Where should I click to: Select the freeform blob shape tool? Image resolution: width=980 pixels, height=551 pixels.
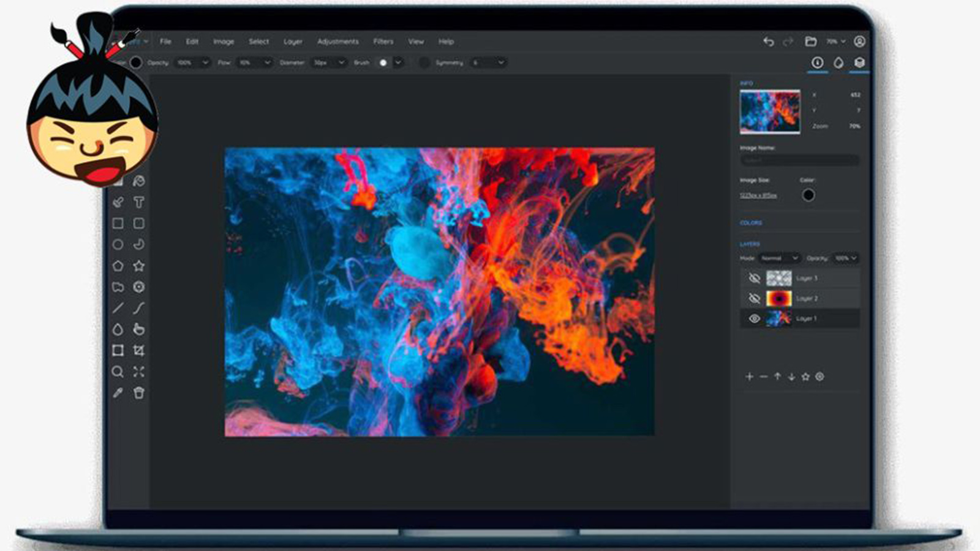(x=118, y=287)
